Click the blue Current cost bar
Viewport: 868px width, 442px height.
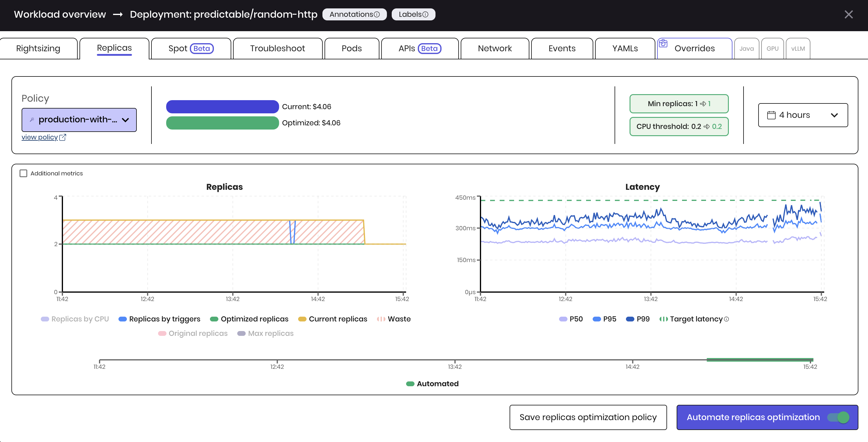pyautogui.click(x=222, y=106)
